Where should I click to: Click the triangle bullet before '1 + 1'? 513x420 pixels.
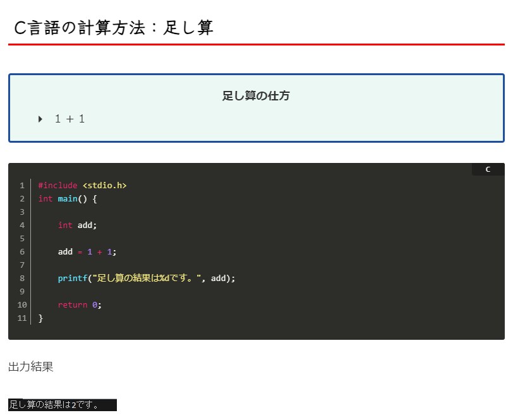click(40, 119)
